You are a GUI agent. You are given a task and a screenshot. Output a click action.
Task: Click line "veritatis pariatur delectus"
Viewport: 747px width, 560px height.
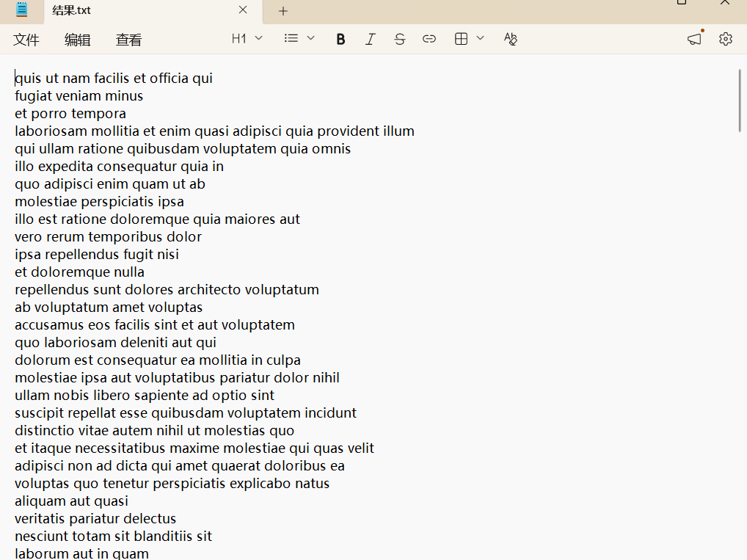(95, 519)
